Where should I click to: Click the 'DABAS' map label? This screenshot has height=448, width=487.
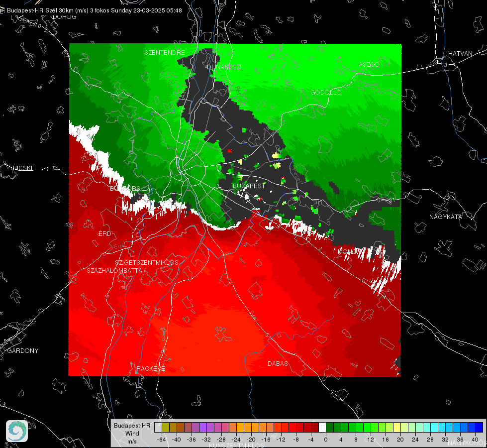[278, 363]
